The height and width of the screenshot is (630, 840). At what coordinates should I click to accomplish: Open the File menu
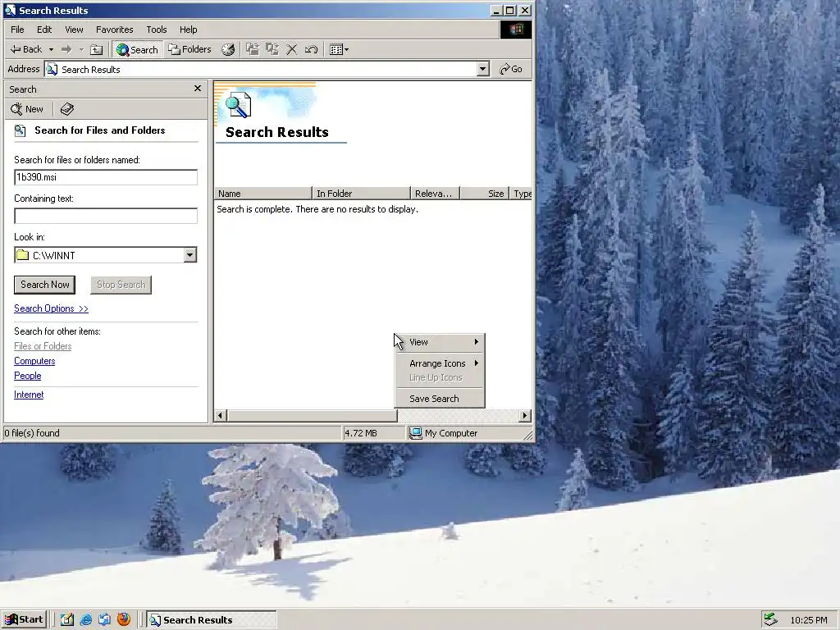click(x=17, y=30)
